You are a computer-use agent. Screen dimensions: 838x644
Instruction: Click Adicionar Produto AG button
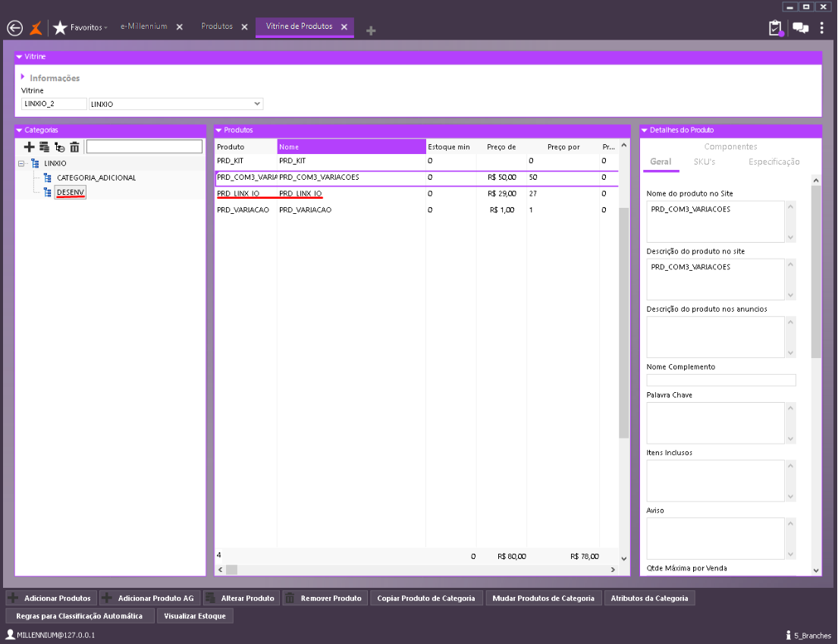(149, 598)
